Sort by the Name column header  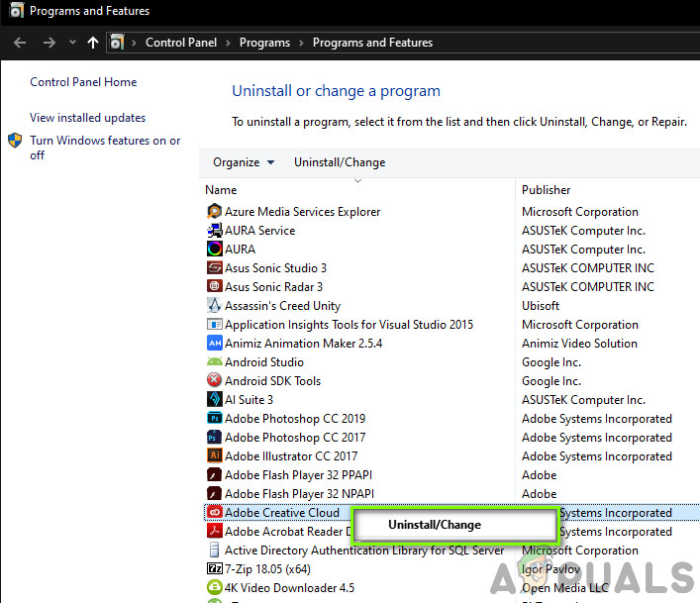click(221, 190)
